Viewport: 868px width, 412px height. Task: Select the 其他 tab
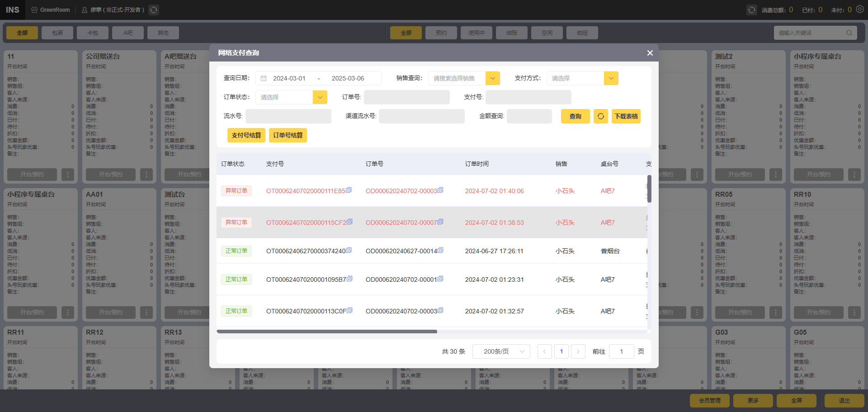(x=163, y=33)
